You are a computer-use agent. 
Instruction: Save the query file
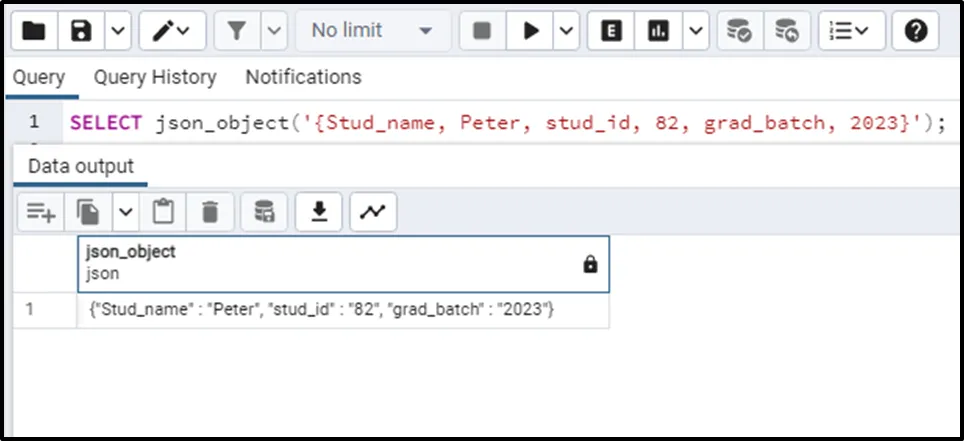[x=81, y=31]
